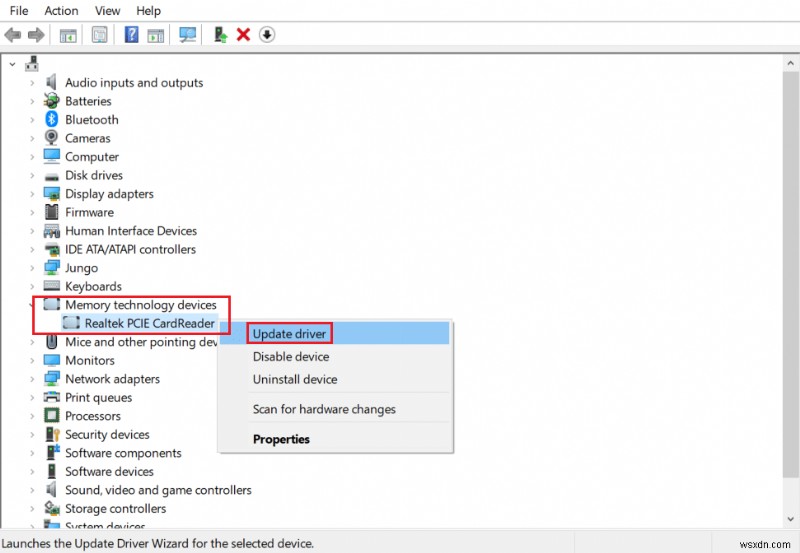Click the Batteries category icon
This screenshot has height=553, width=800.
(x=51, y=100)
